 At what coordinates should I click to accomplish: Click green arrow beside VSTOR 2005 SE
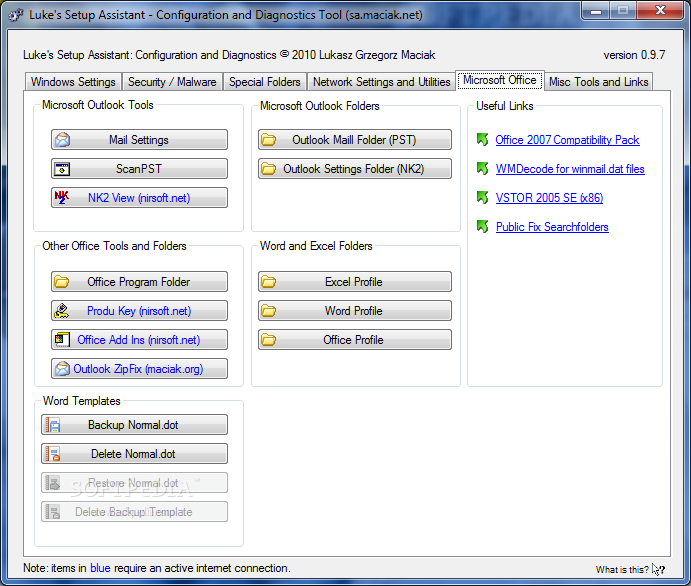[483, 197]
